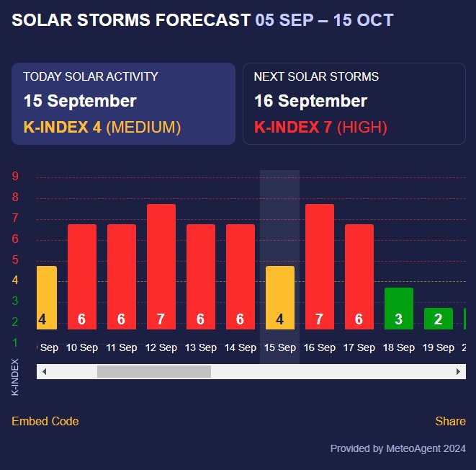Viewport: 476px width, 470px height.
Task: Click the 11 Sep date label
Action: [122, 347]
